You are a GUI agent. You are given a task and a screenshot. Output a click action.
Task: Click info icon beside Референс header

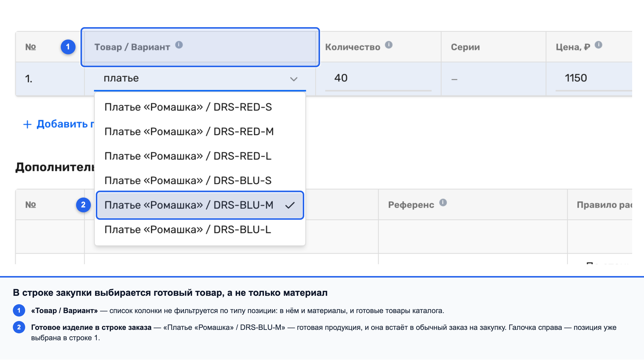[443, 202]
